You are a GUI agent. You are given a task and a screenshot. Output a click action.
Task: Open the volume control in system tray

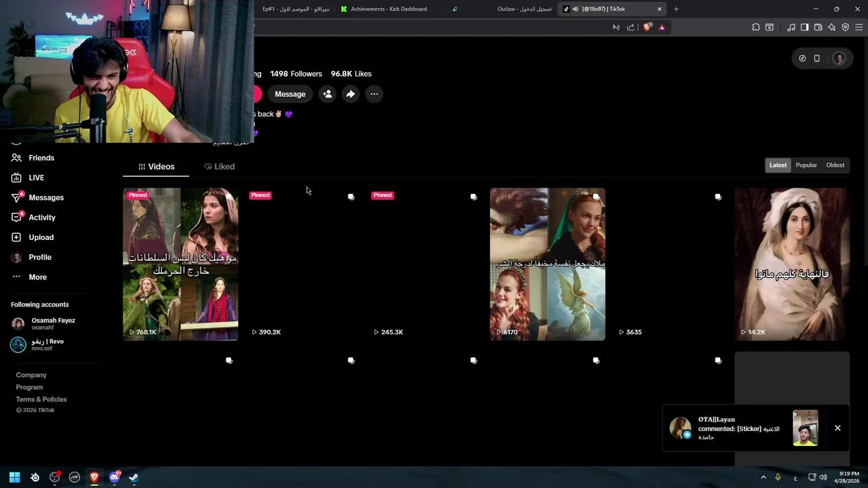[x=823, y=477]
